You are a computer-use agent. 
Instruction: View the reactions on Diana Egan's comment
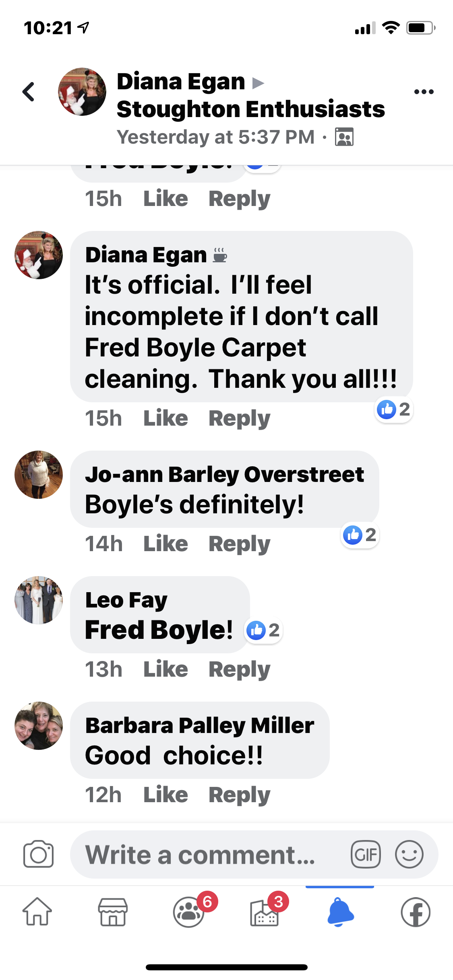pyautogui.click(x=393, y=410)
